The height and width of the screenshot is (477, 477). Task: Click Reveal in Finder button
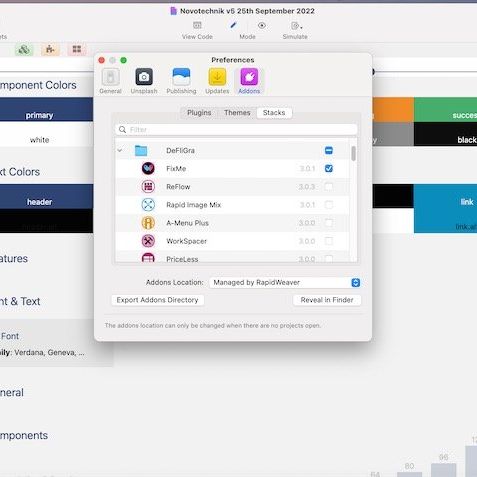click(x=327, y=300)
